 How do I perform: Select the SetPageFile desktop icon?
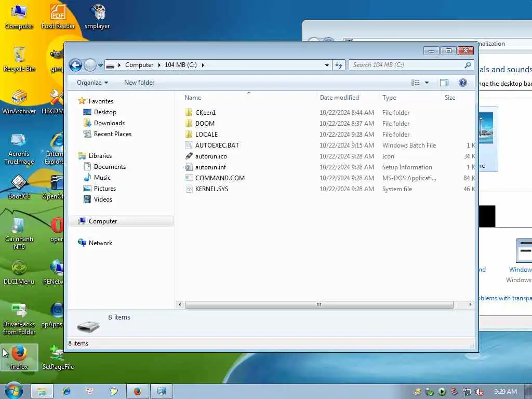[x=58, y=357]
